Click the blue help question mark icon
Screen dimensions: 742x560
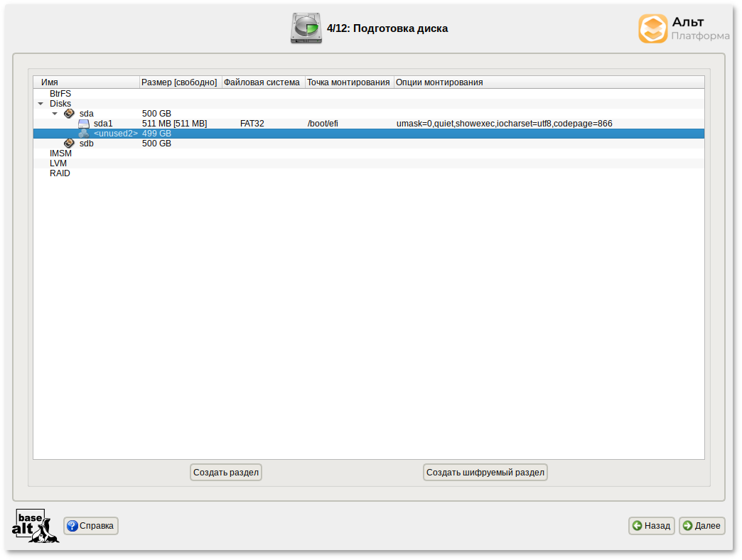tap(72, 526)
